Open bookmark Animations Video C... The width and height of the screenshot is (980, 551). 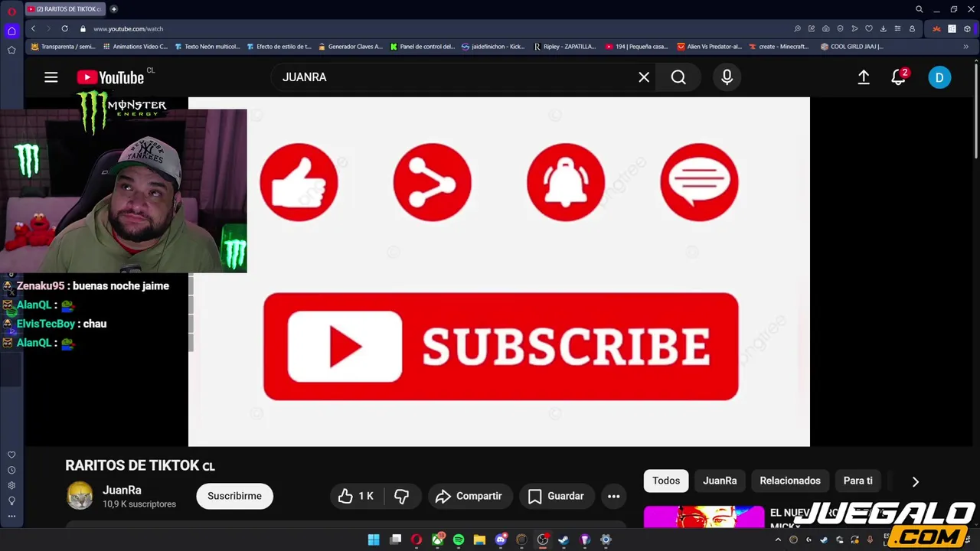click(x=134, y=47)
